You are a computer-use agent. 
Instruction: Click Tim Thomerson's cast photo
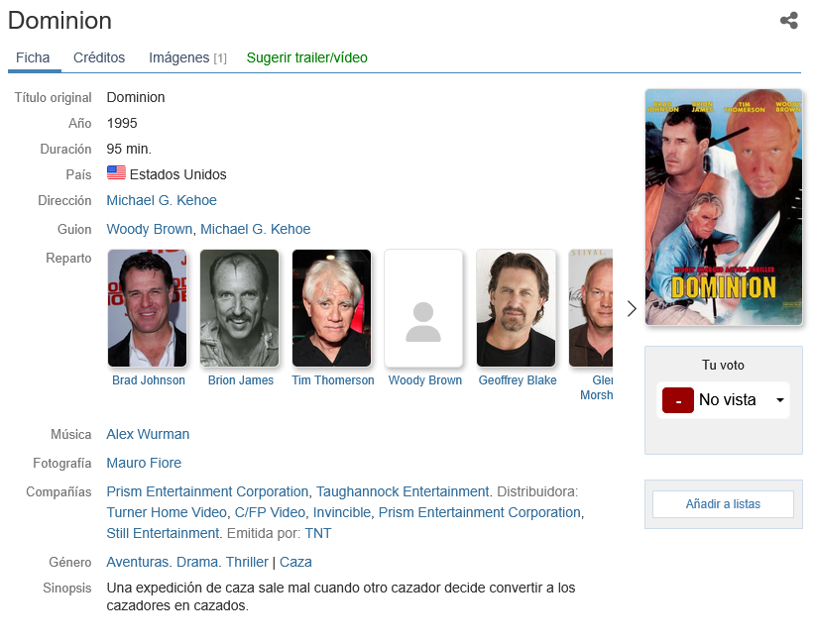331,308
